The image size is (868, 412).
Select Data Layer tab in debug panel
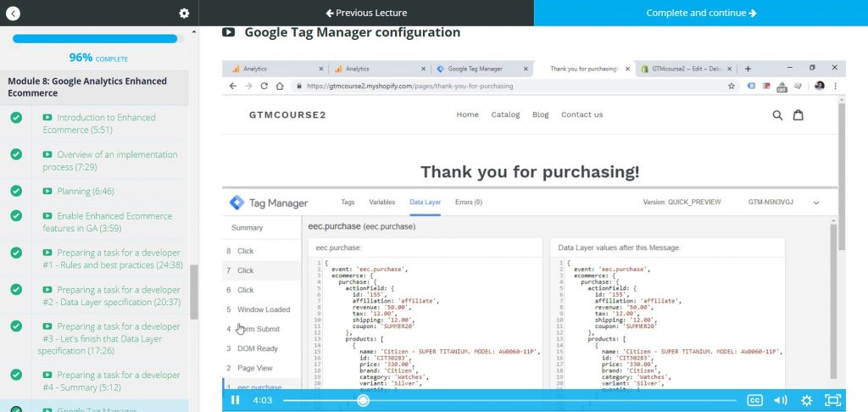click(x=426, y=202)
